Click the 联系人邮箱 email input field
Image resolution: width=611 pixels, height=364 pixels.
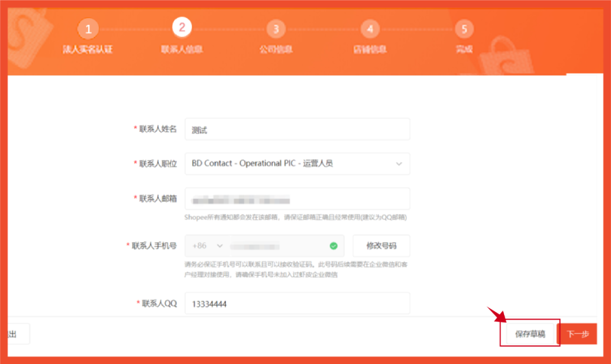pos(297,198)
